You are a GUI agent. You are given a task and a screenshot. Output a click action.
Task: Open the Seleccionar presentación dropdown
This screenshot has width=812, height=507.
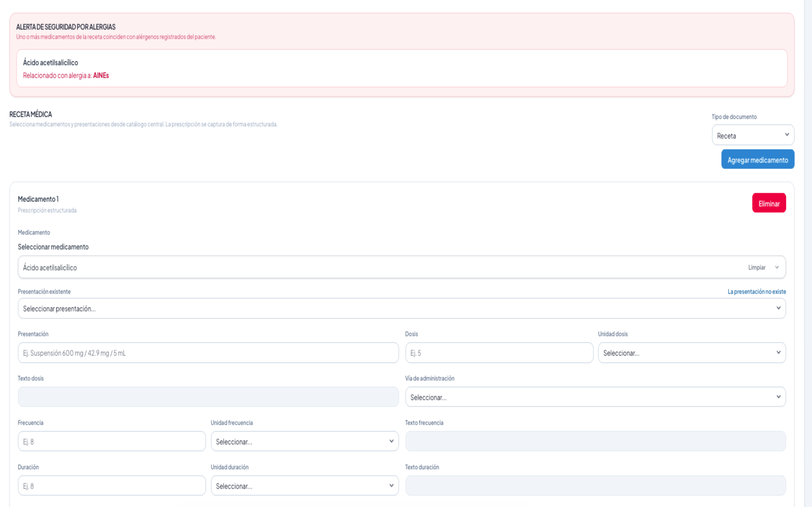point(401,308)
